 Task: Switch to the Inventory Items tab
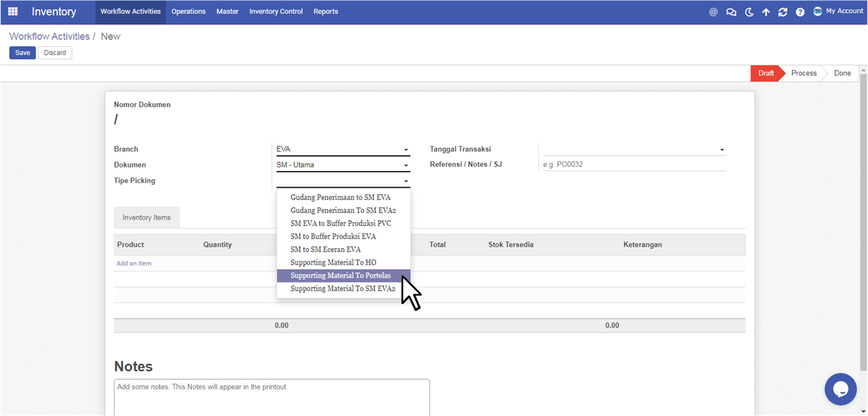click(147, 218)
